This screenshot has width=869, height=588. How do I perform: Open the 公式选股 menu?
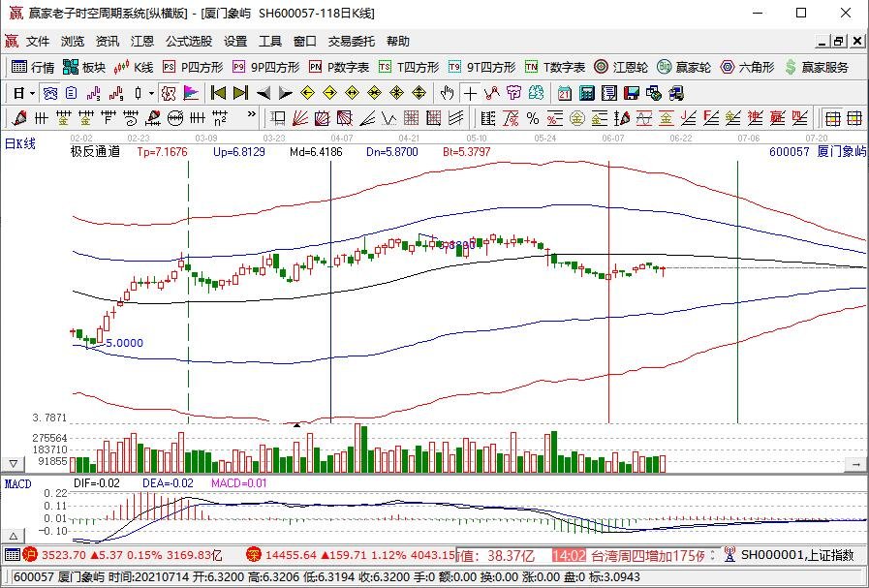[189, 41]
